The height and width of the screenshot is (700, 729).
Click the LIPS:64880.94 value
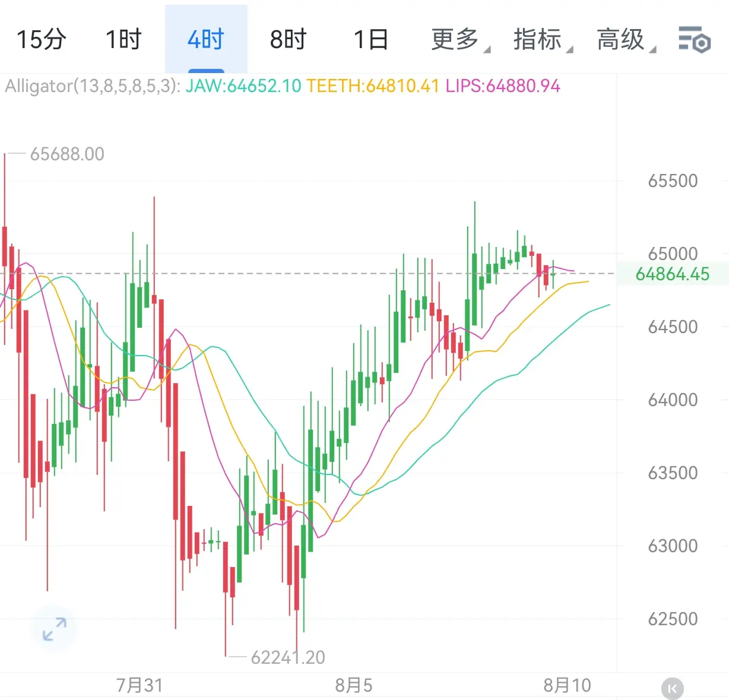pyautogui.click(x=503, y=86)
